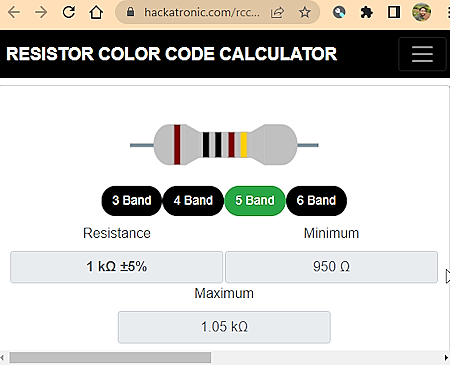Image resolution: width=450 pixels, height=365 pixels.
Task: Click the yellow band on the resistor
Action: (x=244, y=145)
